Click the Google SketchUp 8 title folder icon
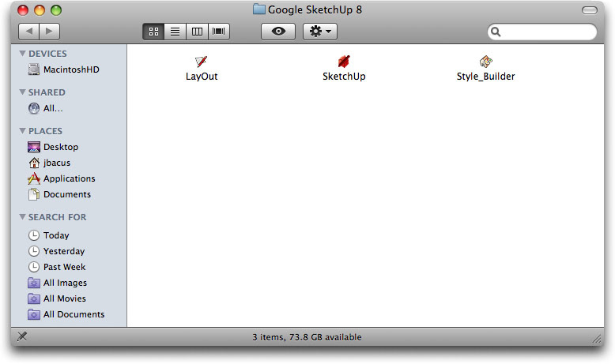The image size is (615, 364). tap(258, 9)
